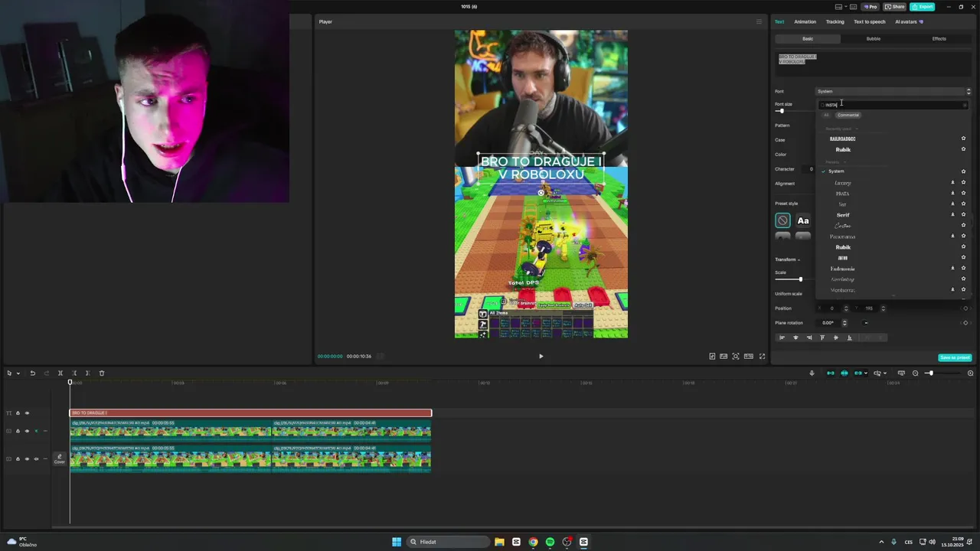Image resolution: width=980 pixels, height=551 pixels.
Task: Play the preview in the Player
Action: pyautogui.click(x=541, y=356)
